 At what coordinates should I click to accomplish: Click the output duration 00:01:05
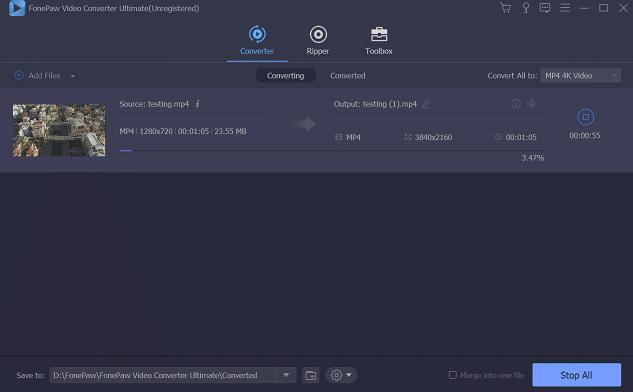pyautogui.click(x=521, y=137)
